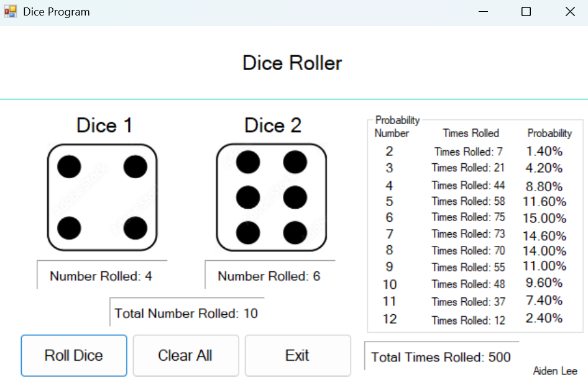Close the Dice Program window

point(569,12)
